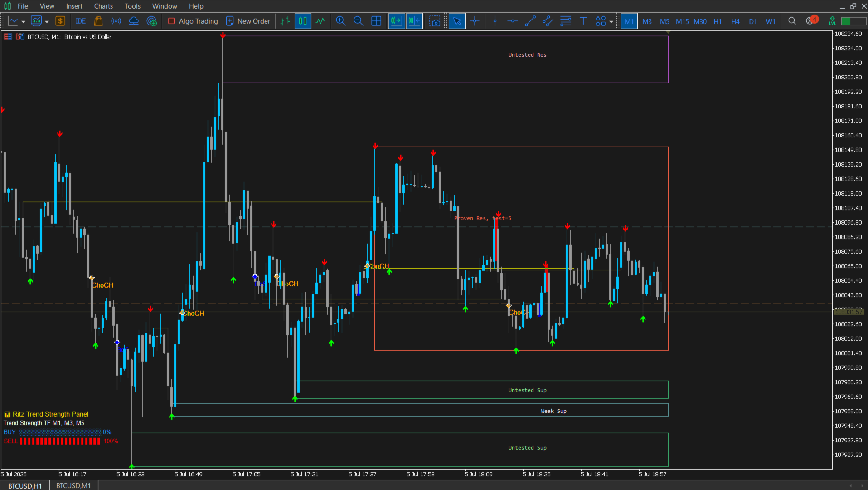The width and height of the screenshot is (868, 490).
Task: Select the M30 timeframe
Action: point(700,21)
